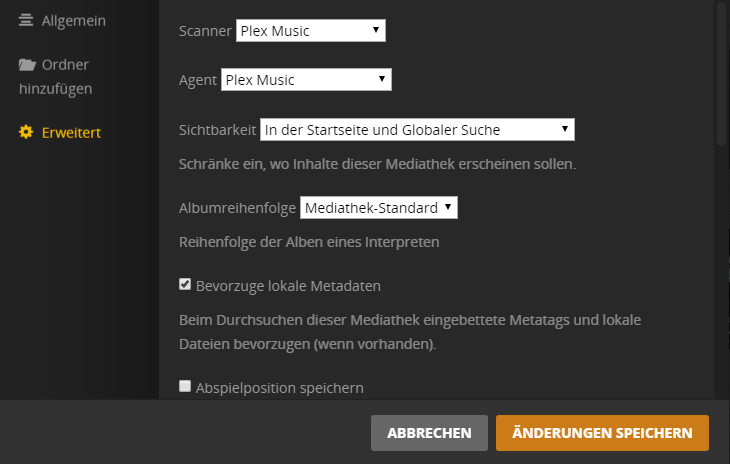The image size is (730, 464).
Task: Click Änderungen speichern to save
Action: (602, 433)
